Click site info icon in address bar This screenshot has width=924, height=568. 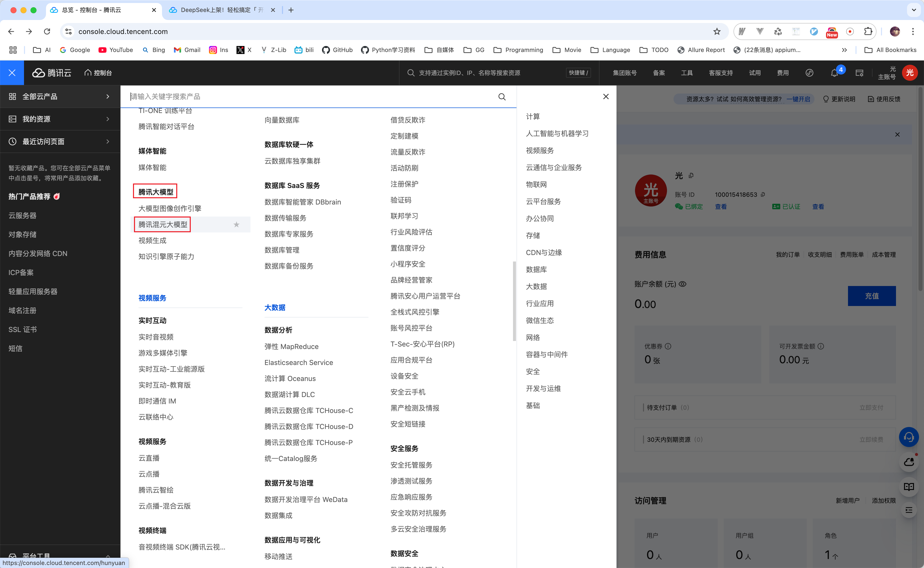[68, 31]
